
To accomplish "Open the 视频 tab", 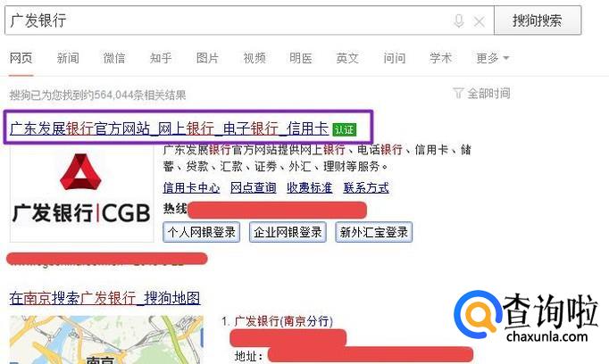I will (254, 58).
